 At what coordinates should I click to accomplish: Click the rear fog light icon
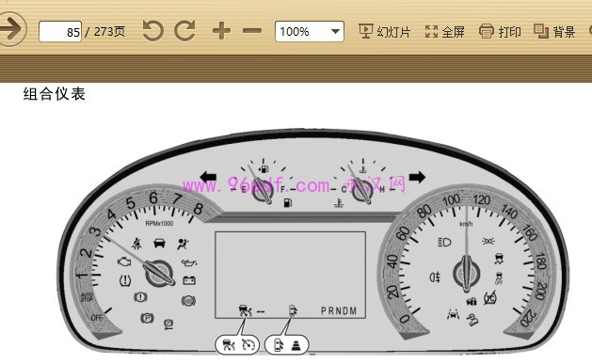tap(435, 277)
